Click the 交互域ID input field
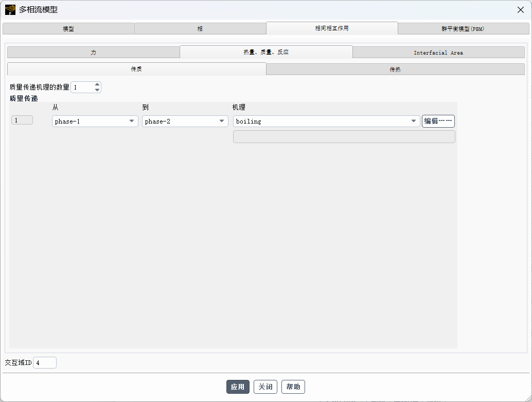532x402 pixels. tap(45, 363)
